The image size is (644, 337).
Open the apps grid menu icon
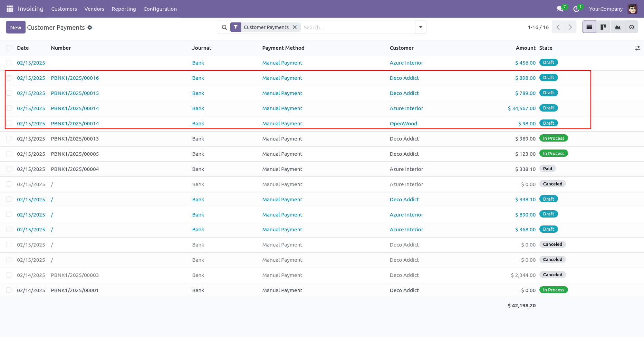tap(10, 9)
